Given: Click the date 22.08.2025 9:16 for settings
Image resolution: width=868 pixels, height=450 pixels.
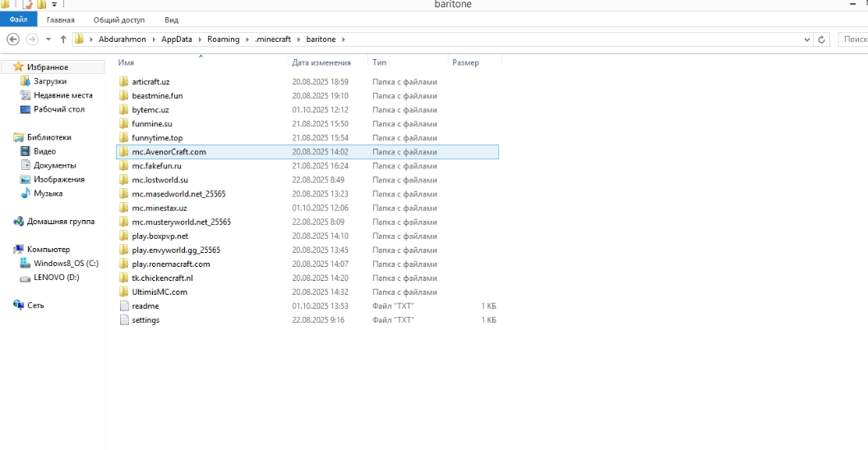Looking at the screenshot, I should pyautogui.click(x=318, y=320).
